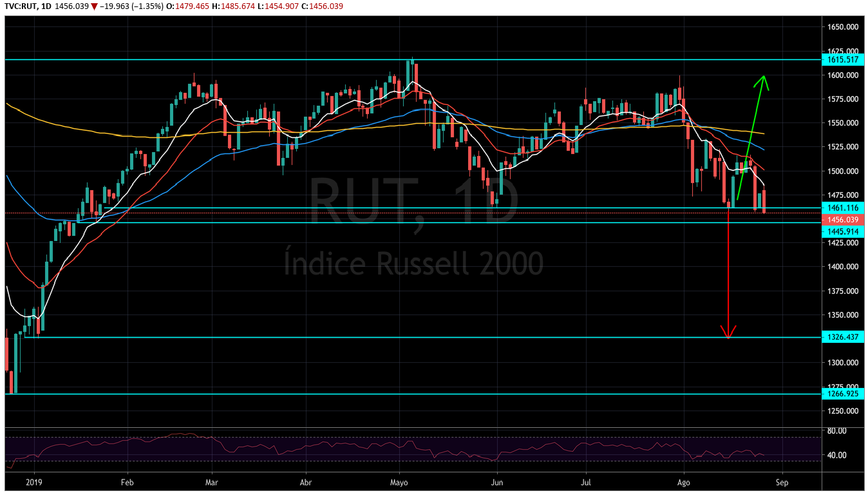Select the 1266.925 horizontal line price label
Image resolution: width=868 pixels, height=493 pixels.
844,393
